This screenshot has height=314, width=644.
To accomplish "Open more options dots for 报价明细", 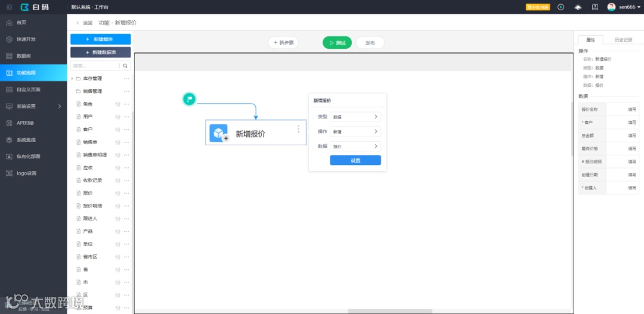I will pyautogui.click(x=126, y=206).
